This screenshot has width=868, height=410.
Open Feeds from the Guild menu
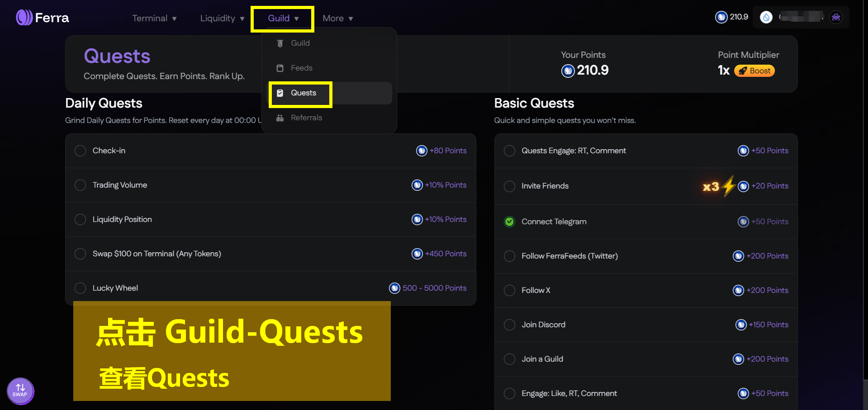tap(329, 68)
